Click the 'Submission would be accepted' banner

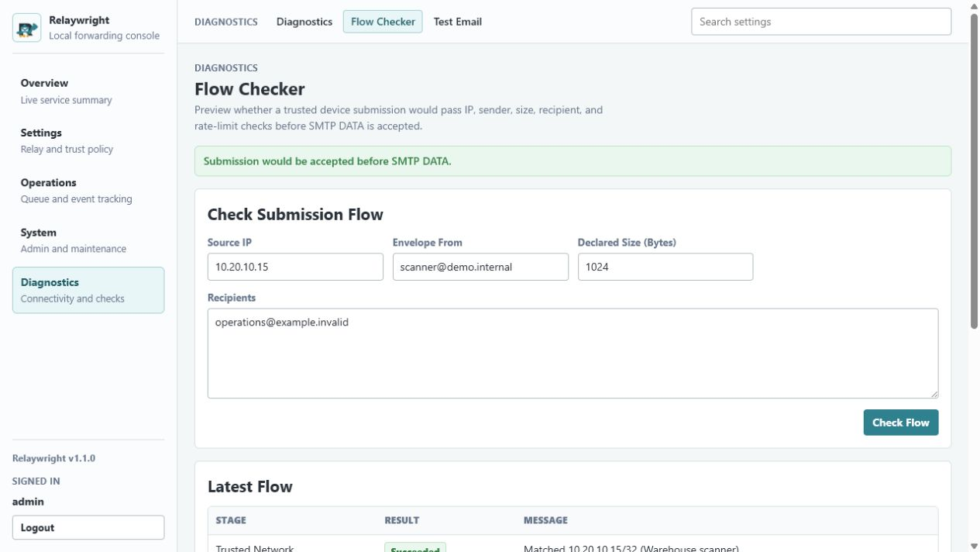(x=573, y=161)
